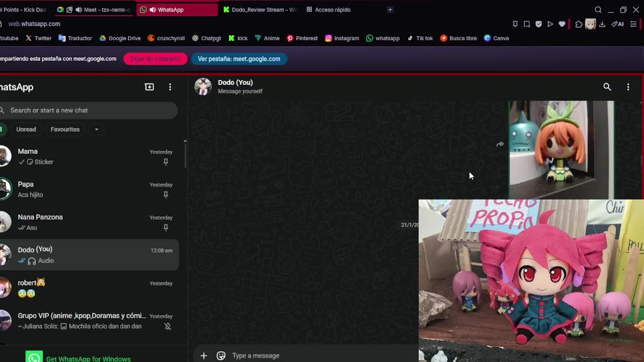Click the play-shaped send icon in browser toolbar

(x=550, y=24)
